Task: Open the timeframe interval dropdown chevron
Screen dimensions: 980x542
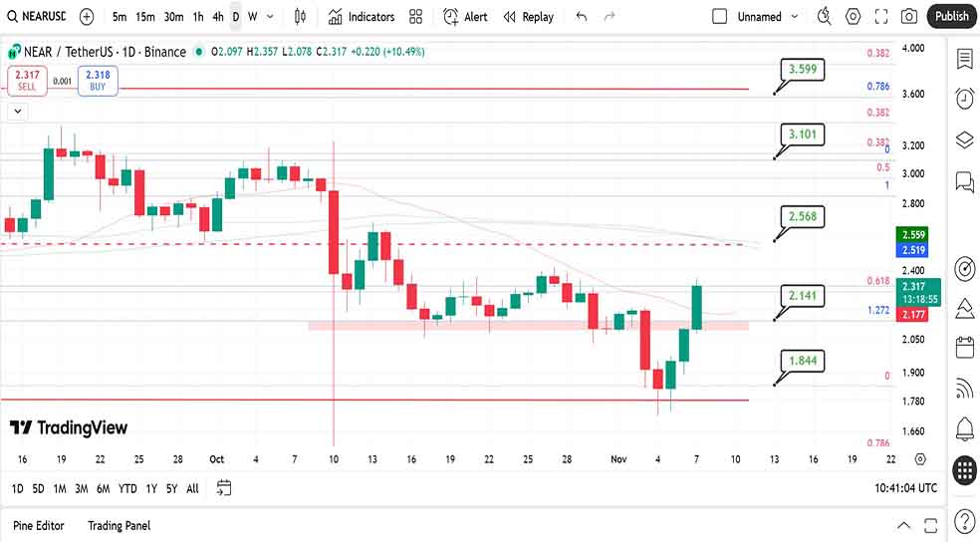Action: click(x=270, y=17)
